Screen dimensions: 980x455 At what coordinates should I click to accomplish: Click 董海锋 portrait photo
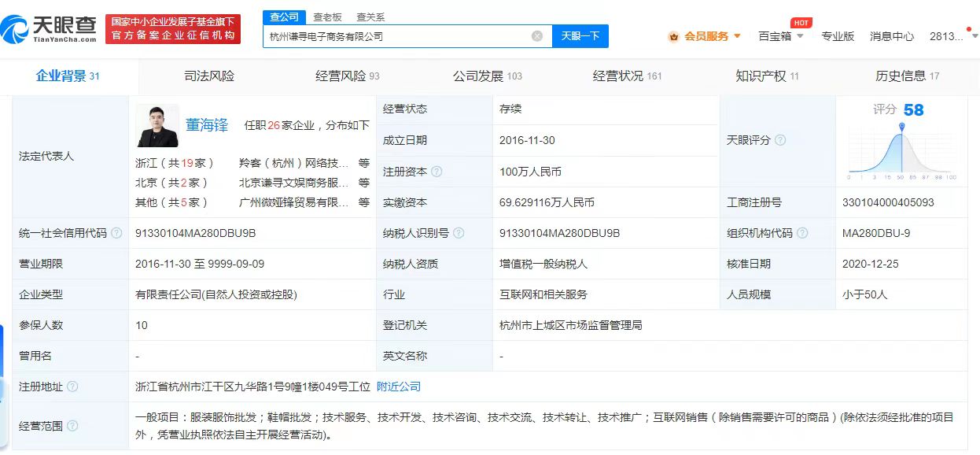[157, 126]
